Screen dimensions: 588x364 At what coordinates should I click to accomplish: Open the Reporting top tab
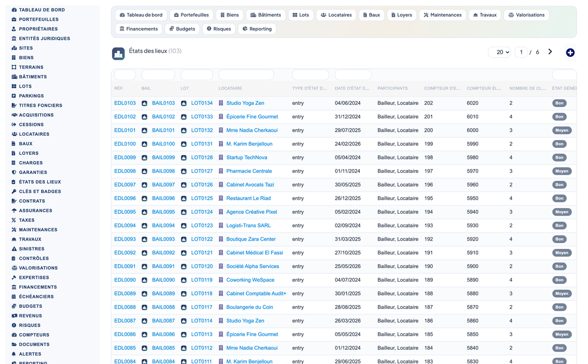[x=257, y=29]
